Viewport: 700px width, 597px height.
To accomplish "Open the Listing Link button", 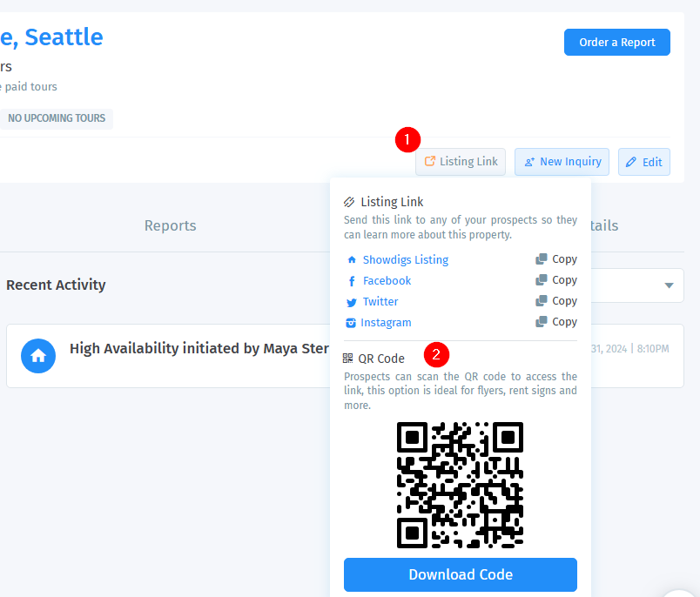I will 461,162.
